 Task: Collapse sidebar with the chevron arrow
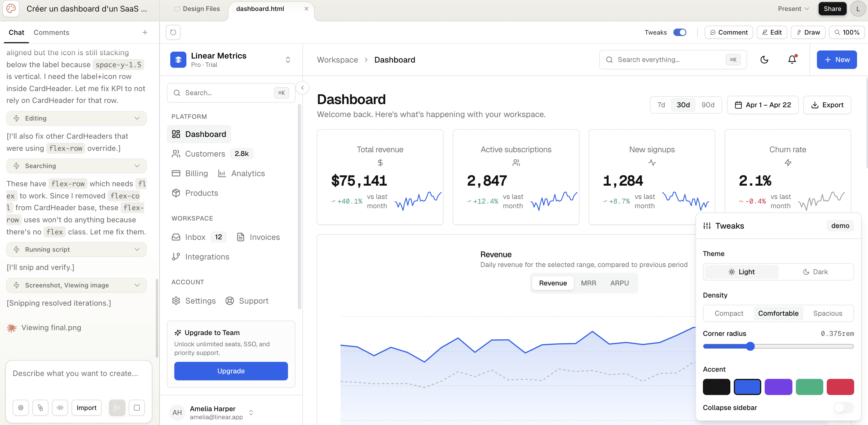(x=302, y=88)
